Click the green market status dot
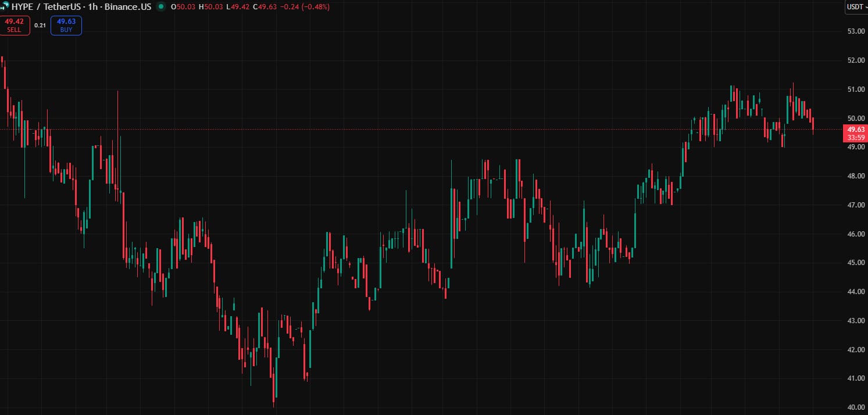The width and height of the screenshot is (868, 415). click(x=160, y=7)
